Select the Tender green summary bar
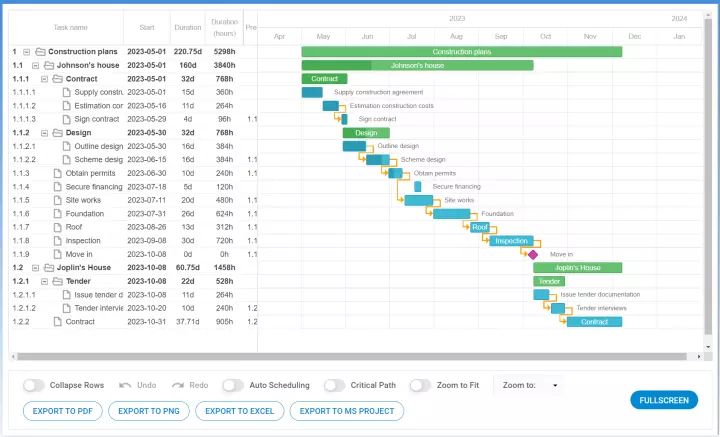The width and height of the screenshot is (720, 437). coord(549,281)
